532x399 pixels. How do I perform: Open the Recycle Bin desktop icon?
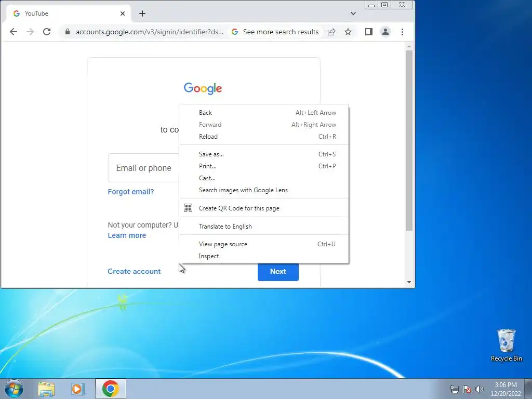coord(506,345)
